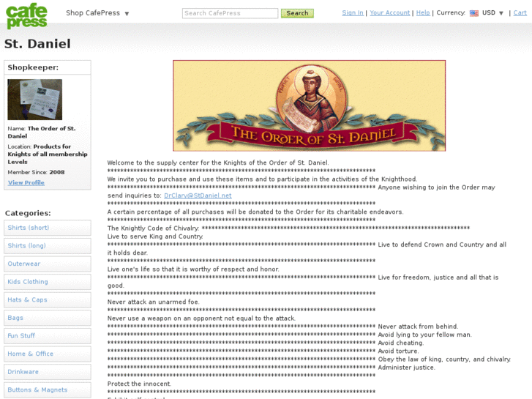Open the CafePress logo homepage
This screenshot has width=532, height=399.
click(x=26, y=15)
